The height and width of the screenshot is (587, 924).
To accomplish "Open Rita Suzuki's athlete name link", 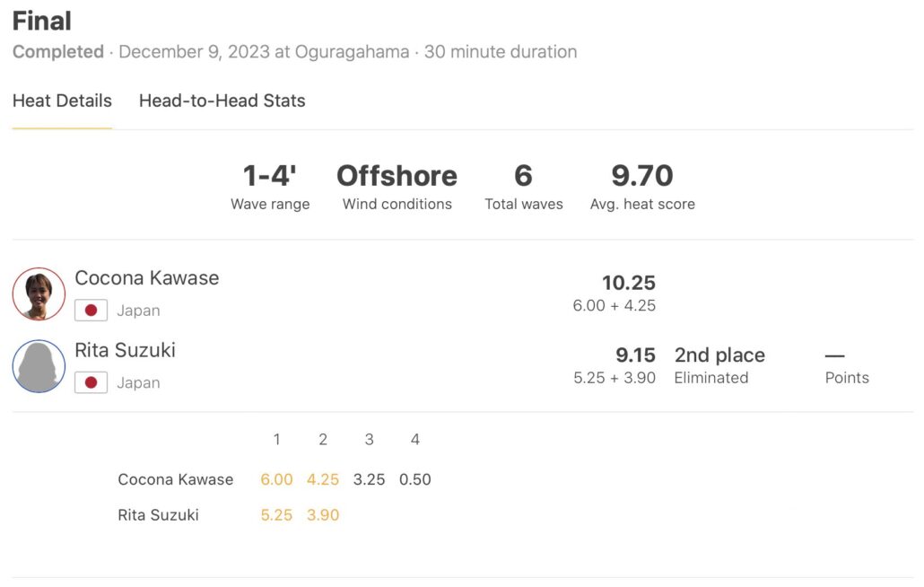I will pos(125,350).
